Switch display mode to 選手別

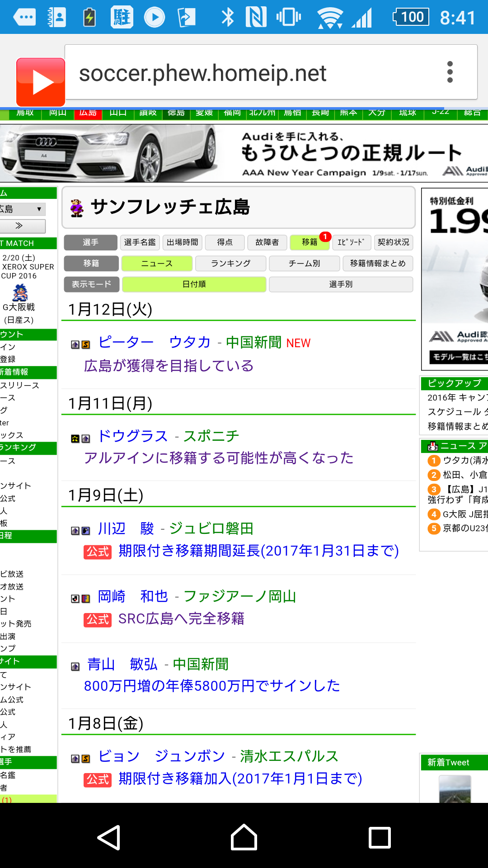(x=341, y=284)
